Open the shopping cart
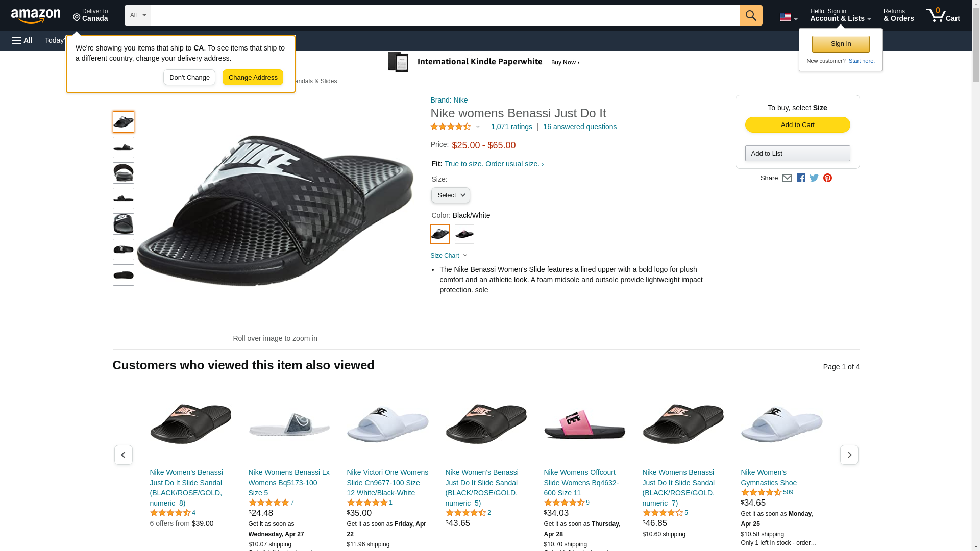This screenshot has height=551, width=980. [x=943, y=15]
